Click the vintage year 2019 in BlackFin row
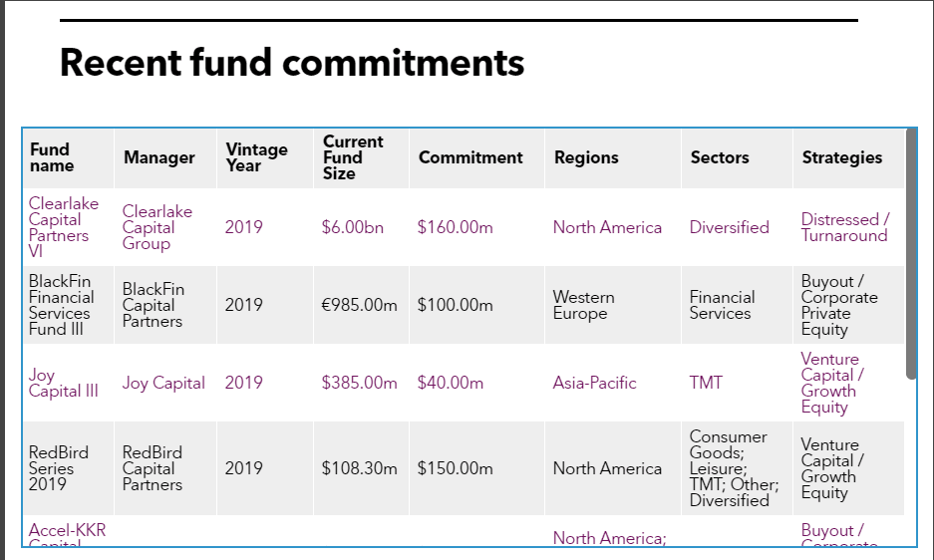The height and width of the screenshot is (560, 934). click(243, 305)
